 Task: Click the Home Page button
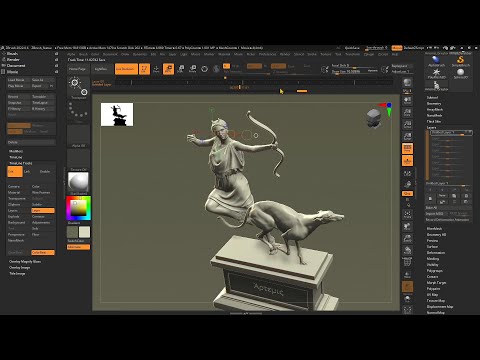77,69
